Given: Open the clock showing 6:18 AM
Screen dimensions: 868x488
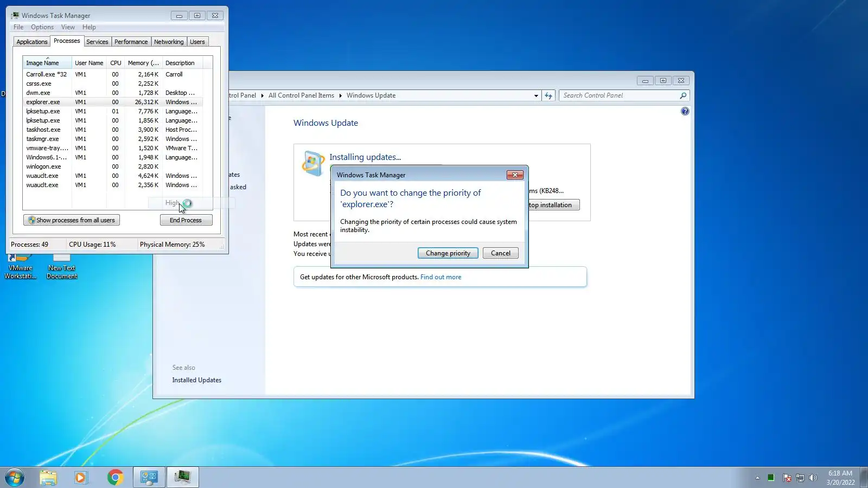Looking at the screenshot, I should (840, 478).
